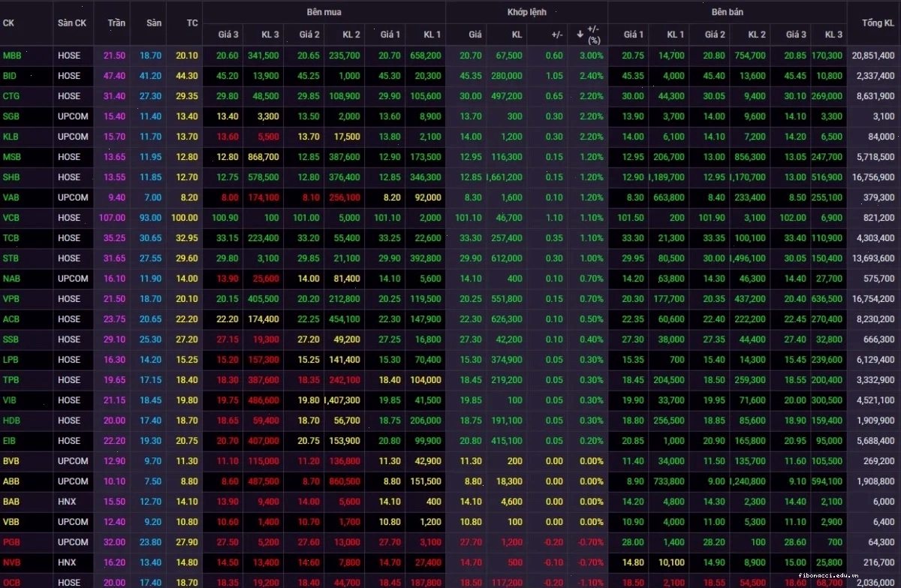Select the VCB stock symbol
The width and height of the screenshot is (901, 588).
(x=11, y=218)
